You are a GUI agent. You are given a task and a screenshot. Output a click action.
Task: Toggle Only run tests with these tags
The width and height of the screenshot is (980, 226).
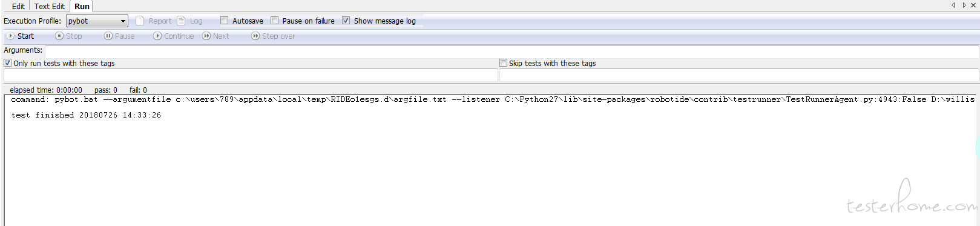pos(8,63)
